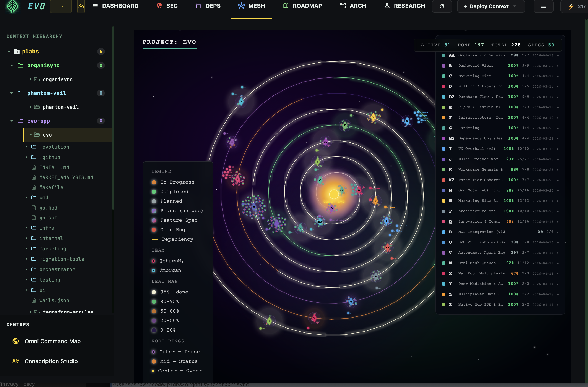Click the refresh button in the top bar
The height and width of the screenshot is (387, 588).
tap(442, 6)
